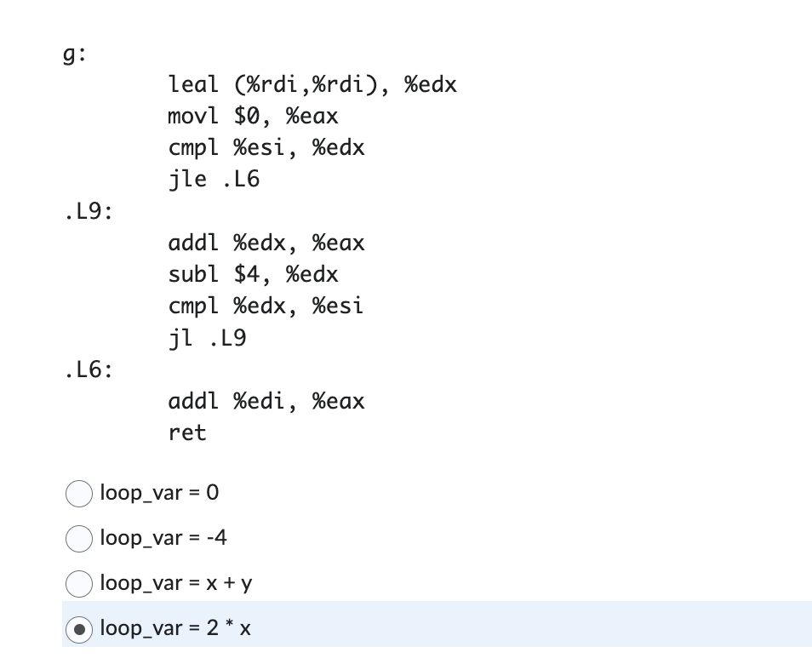The image size is (812, 664).
Task: Click the jle .L6 instruction
Action: (214, 179)
